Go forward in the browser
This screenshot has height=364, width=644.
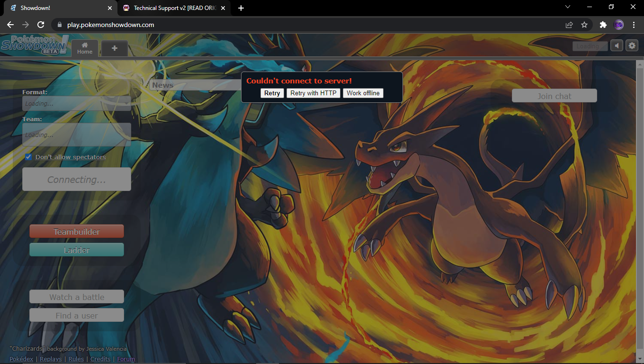click(x=26, y=25)
